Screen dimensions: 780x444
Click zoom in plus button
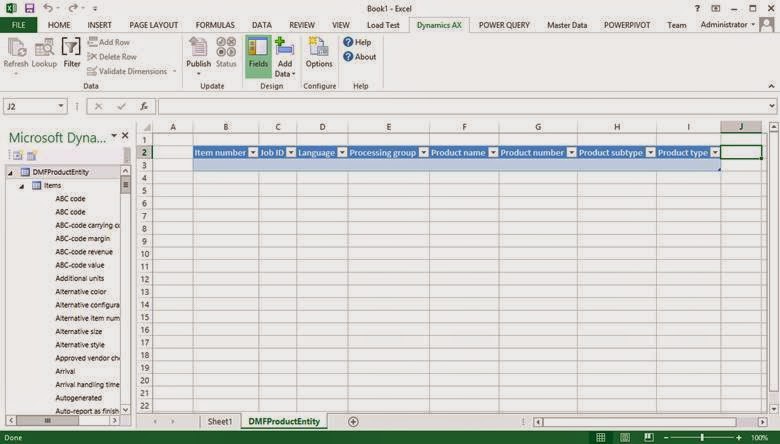click(739, 438)
